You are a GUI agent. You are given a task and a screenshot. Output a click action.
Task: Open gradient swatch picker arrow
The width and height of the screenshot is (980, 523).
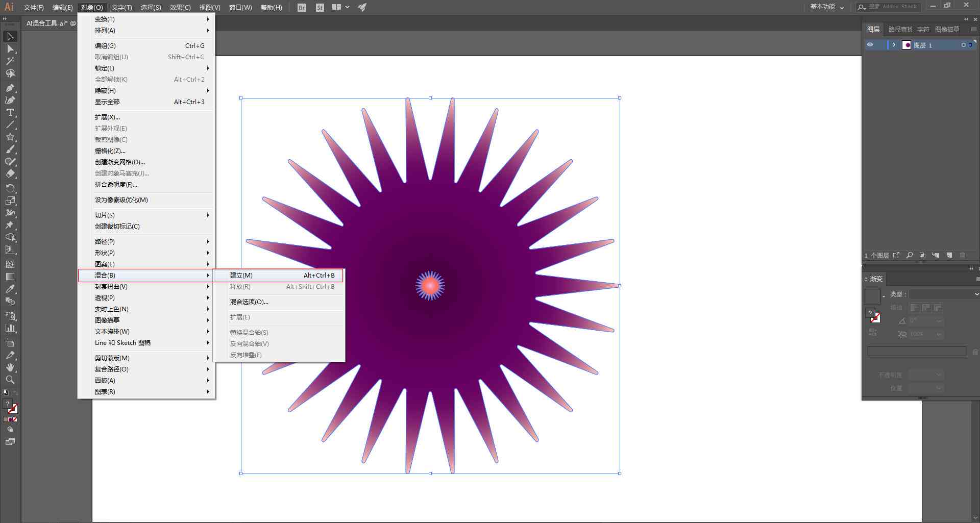[884, 296]
